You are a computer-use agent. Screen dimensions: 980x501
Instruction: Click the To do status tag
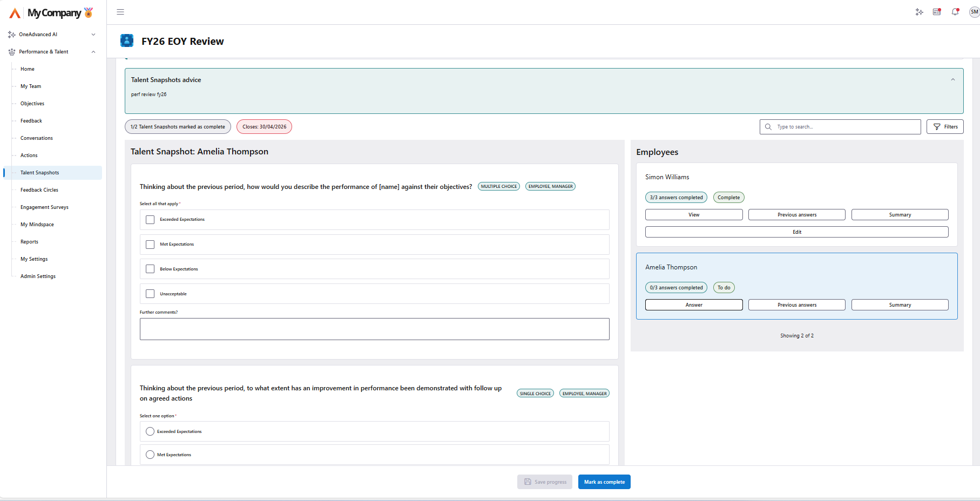724,288
